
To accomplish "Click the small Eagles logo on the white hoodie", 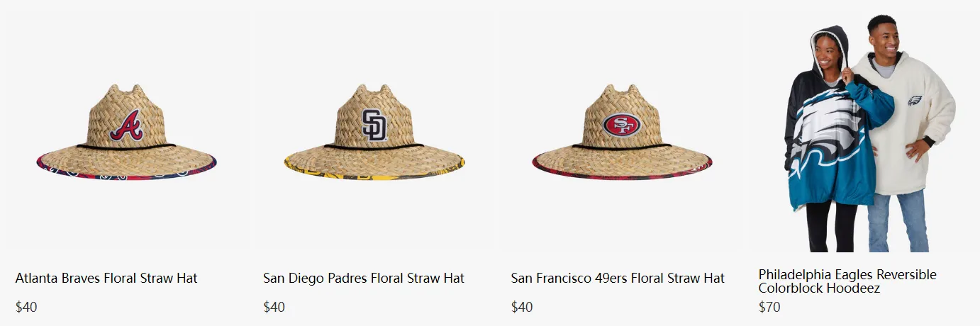I will coord(915,101).
